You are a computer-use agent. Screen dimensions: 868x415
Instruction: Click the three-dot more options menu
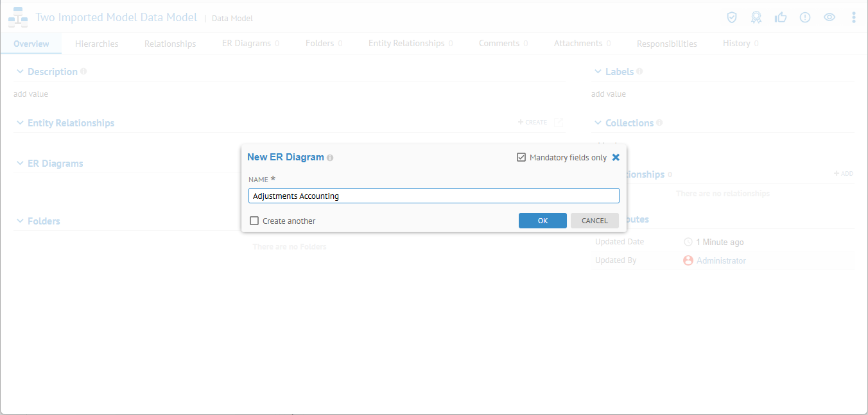click(x=853, y=17)
